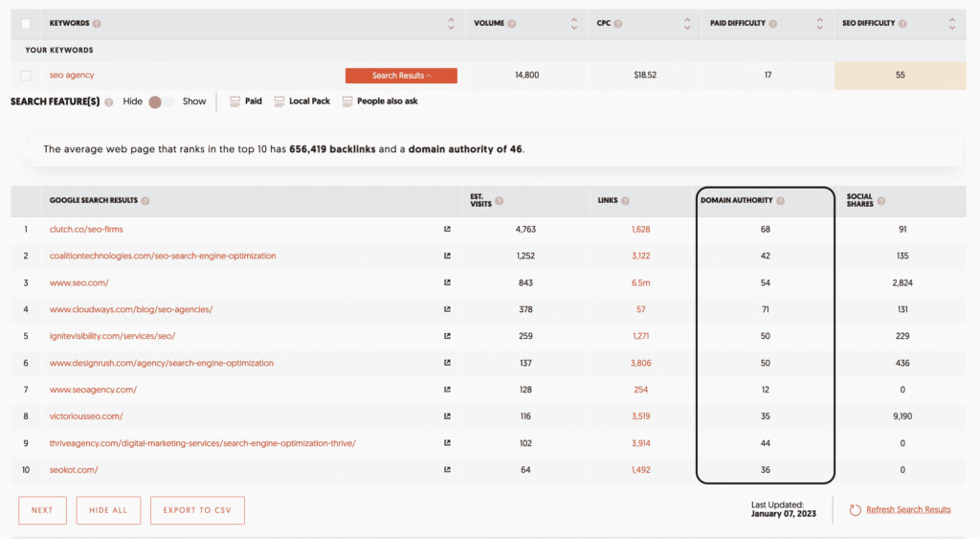Click info icon beside Google Search Results header
Viewport: 980px width, 539px height.
(x=145, y=201)
